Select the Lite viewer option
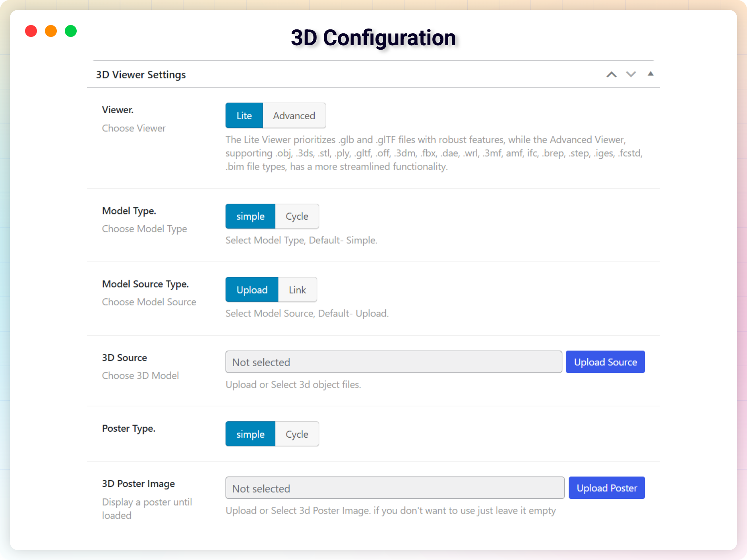 (244, 116)
